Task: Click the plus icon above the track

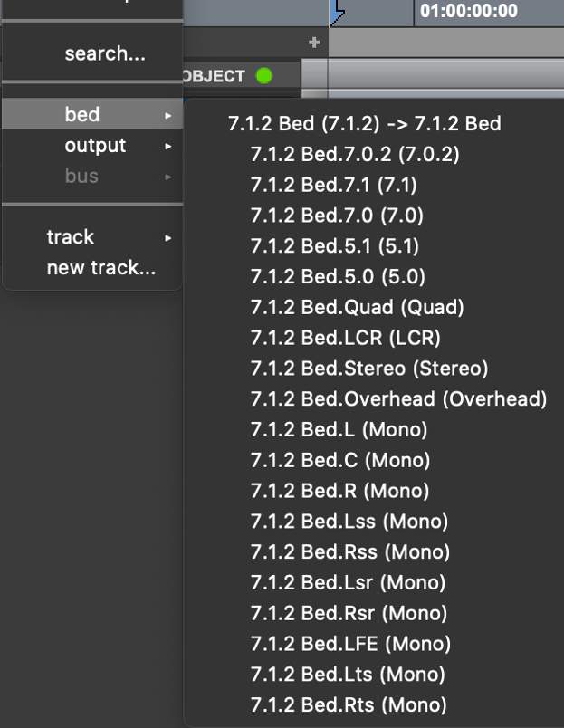Action: click(x=314, y=43)
